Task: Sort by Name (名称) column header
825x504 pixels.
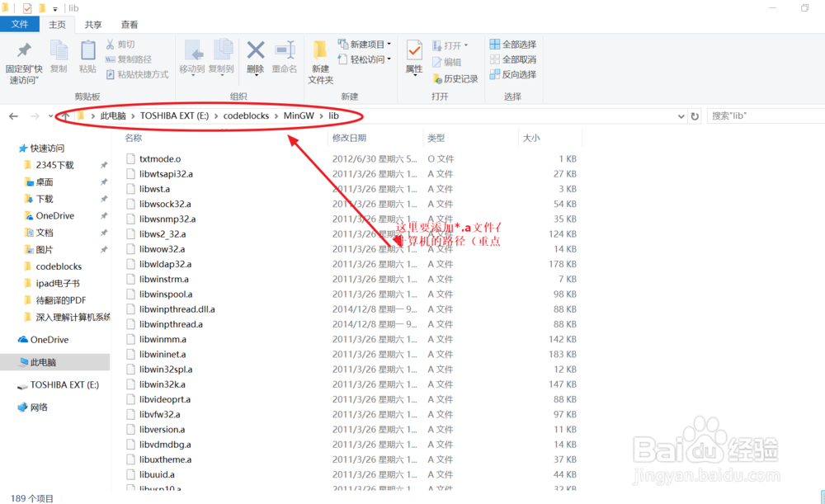Action: coord(133,138)
